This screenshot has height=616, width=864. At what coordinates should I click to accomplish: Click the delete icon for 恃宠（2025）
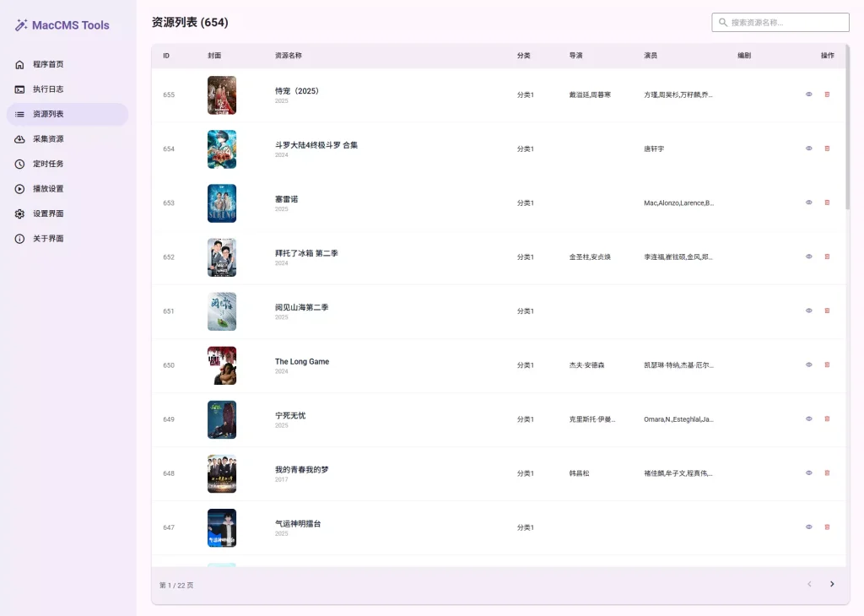(x=827, y=95)
